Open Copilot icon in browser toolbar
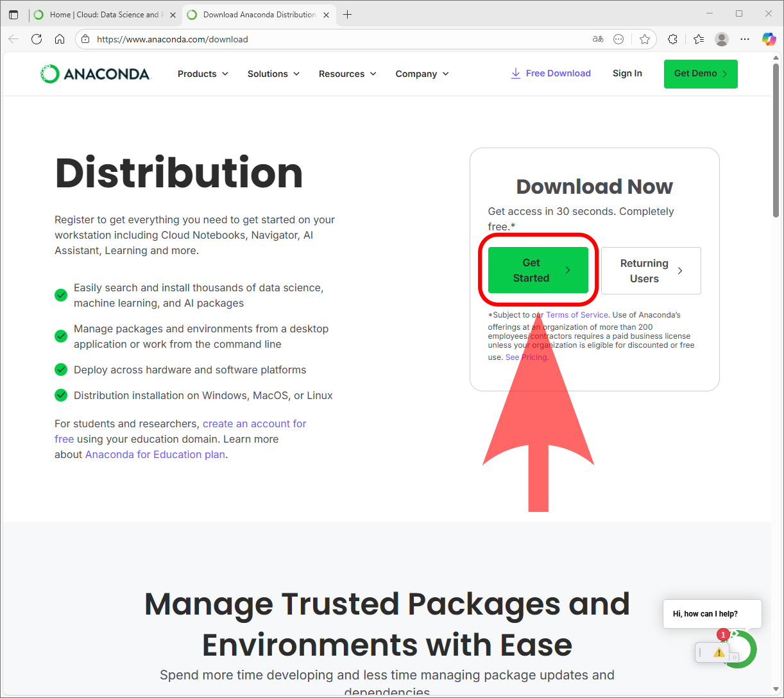Image resolution: width=784 pixels, height=698 pixels. pyautogui.click(x=769, y=39)
